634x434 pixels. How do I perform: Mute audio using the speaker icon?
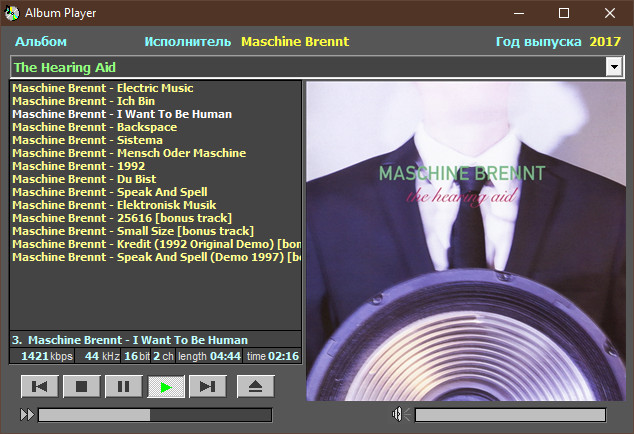point(400,414)
